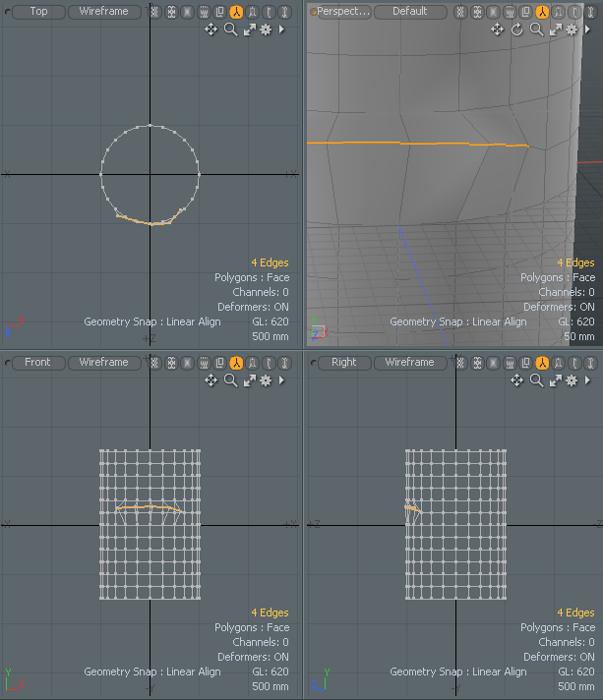This screenshot has width=603, height=700.
Task: Open Wireframe shading menu in Right viewport
Action: pyautogui.click(x=409, y=363)
